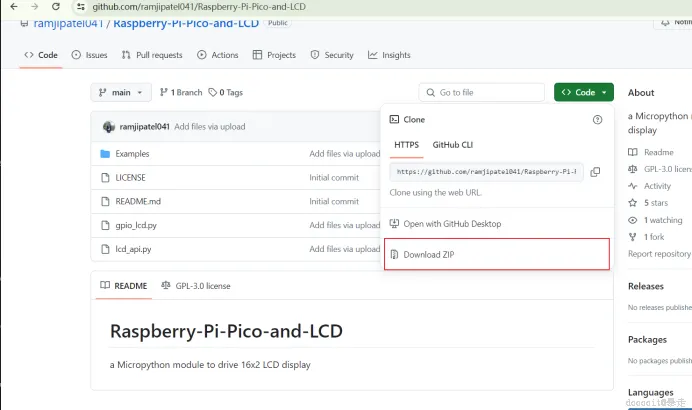692x410 pixels.
Task: Click the LICENSE file icon
Action: 105,177
